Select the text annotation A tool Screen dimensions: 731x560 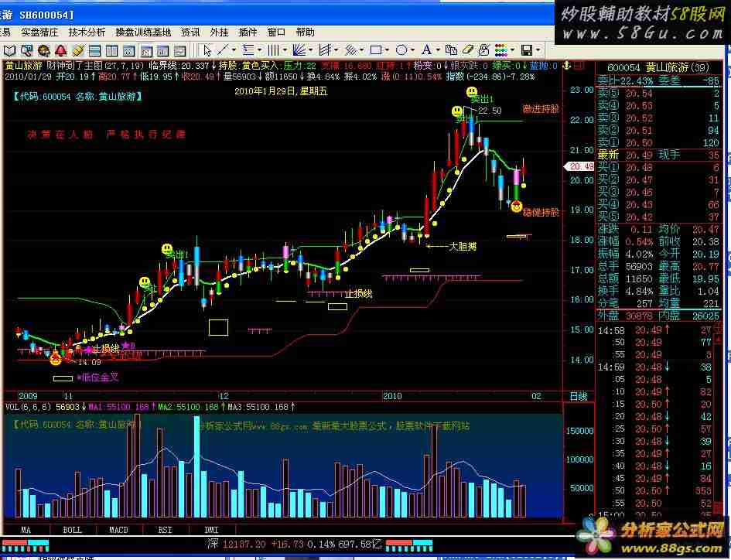click(x=426, y=50)
